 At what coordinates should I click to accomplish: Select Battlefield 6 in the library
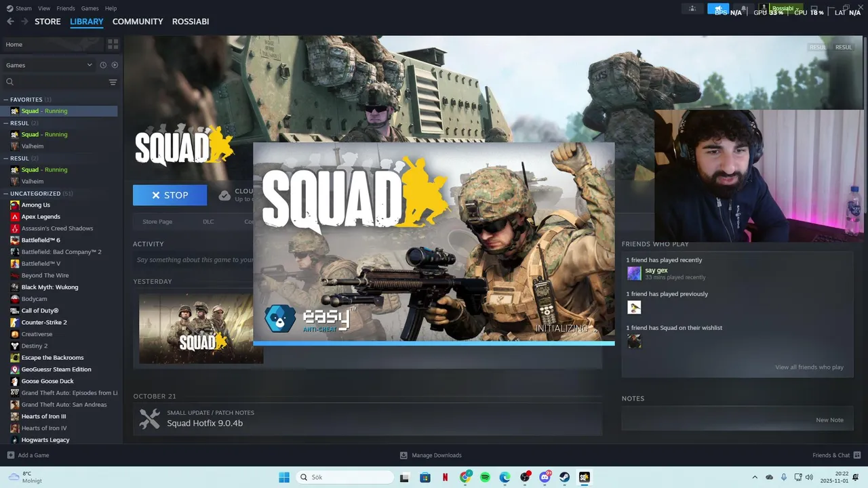(x=41, y=240)
